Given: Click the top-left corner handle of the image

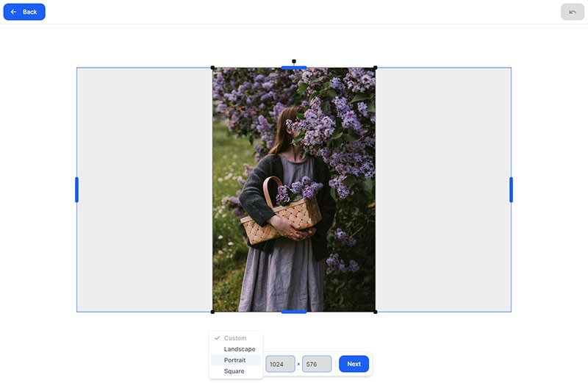Looking at the screenshot, I should coord(212,68).
